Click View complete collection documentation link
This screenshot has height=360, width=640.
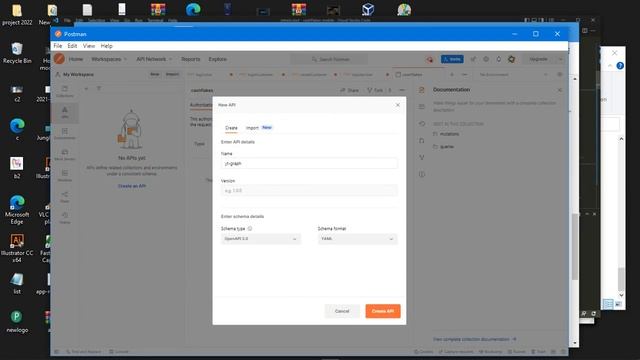click(x=475, y=339)
